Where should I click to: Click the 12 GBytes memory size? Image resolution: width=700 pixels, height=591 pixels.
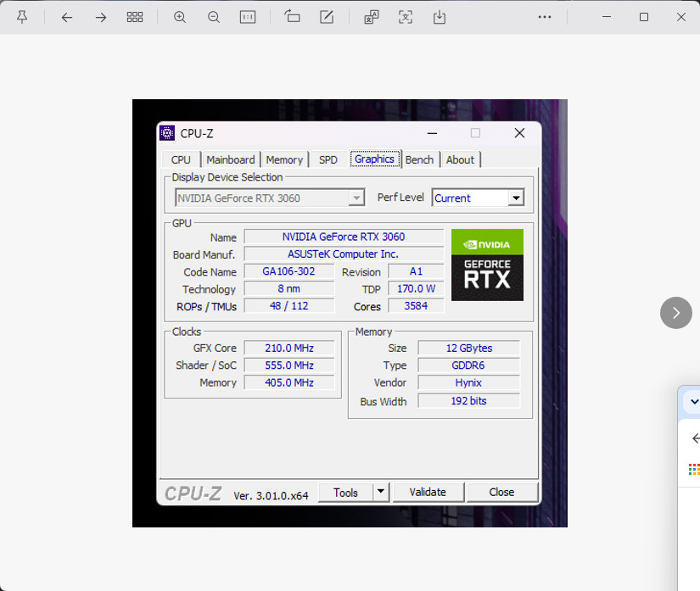pyautogui.click(x=468, y=348)
